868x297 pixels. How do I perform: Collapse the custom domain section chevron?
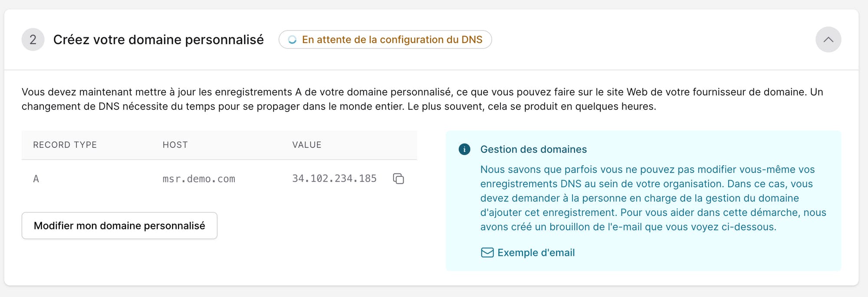pos(828,39)
